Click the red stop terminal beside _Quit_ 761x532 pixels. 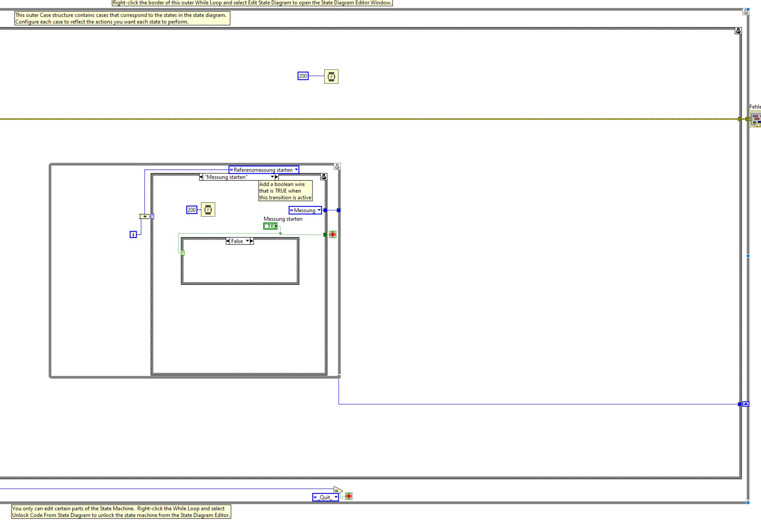coord(349,496)
